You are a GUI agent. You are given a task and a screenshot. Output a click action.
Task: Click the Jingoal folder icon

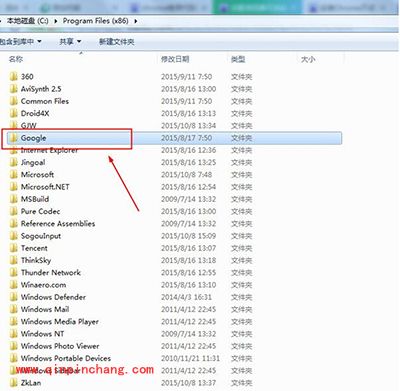14,162
